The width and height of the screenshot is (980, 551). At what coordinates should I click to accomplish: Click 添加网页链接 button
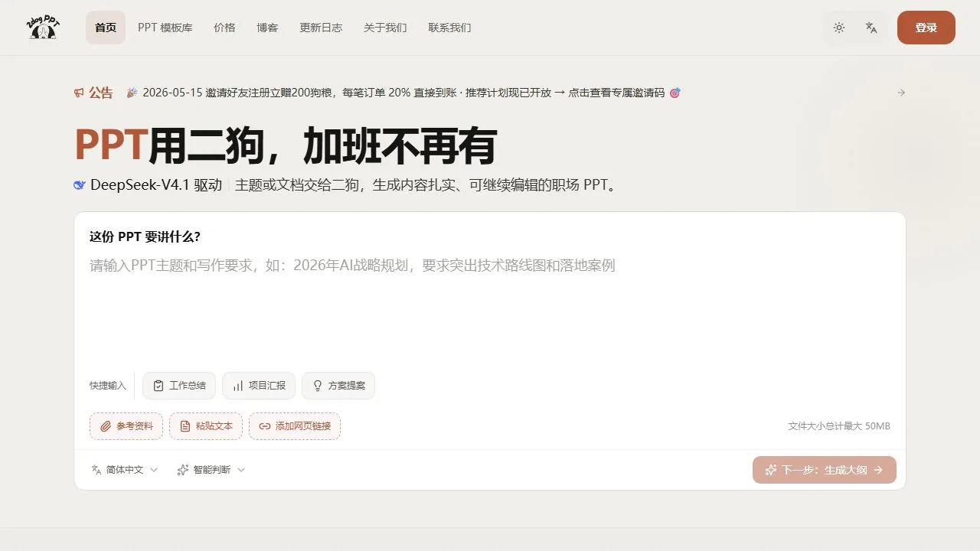click(x=295, y=426)
